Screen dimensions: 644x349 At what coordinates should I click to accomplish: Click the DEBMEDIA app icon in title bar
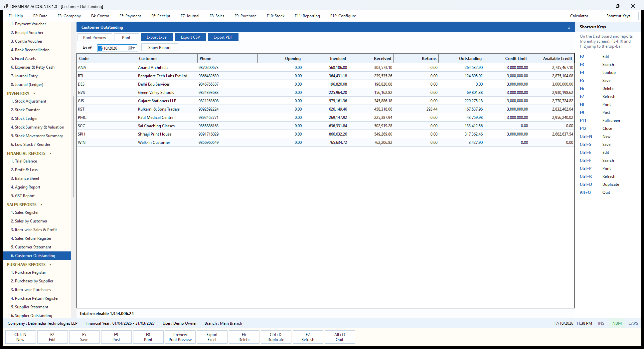click(x=6, y=6)
